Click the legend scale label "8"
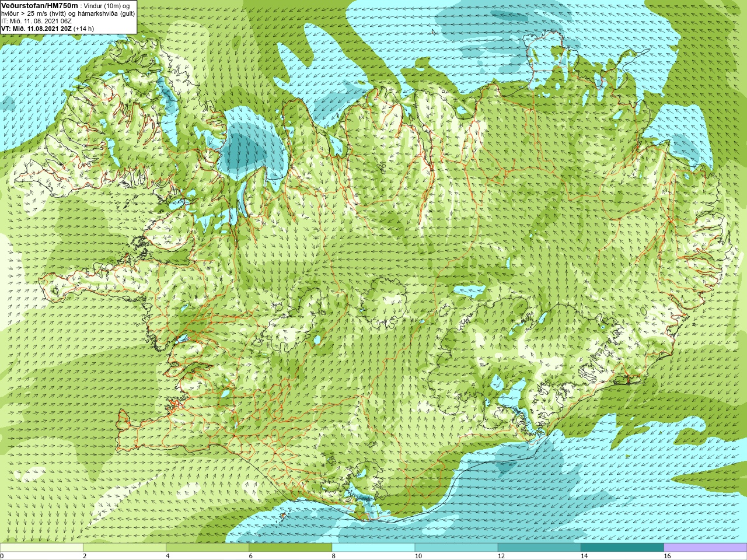 [x=334, y=556]
